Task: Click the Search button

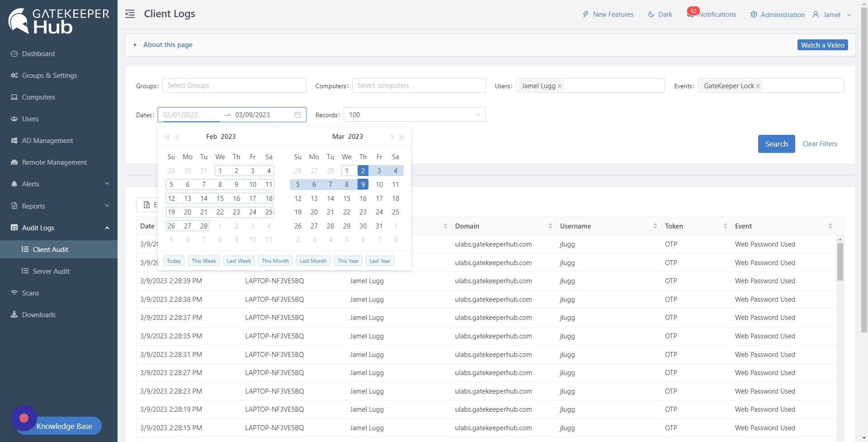Action: click(x=776, y=144)
